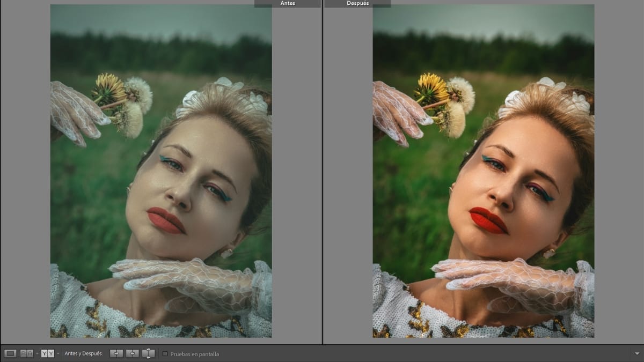The image size is (644, 362).
Task: Click the woman's red lips in Después photo
Action: (488, 220)
